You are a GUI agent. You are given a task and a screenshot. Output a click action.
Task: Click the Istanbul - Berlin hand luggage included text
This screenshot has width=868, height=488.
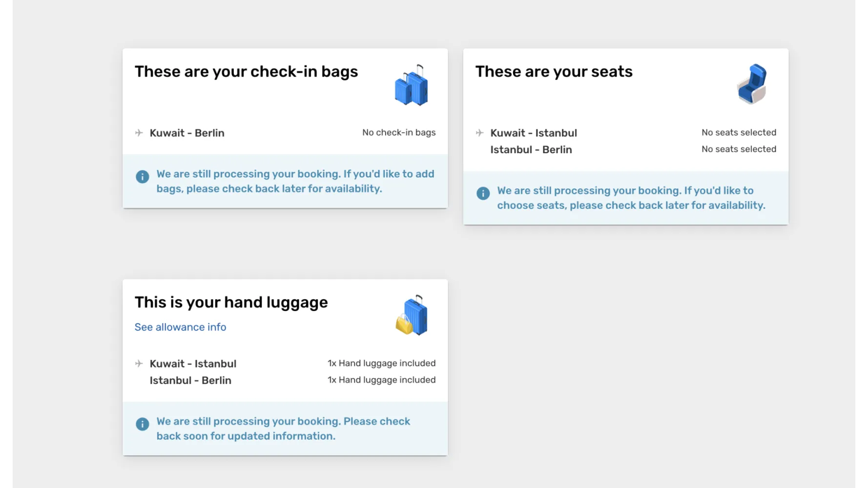point(381,380)
